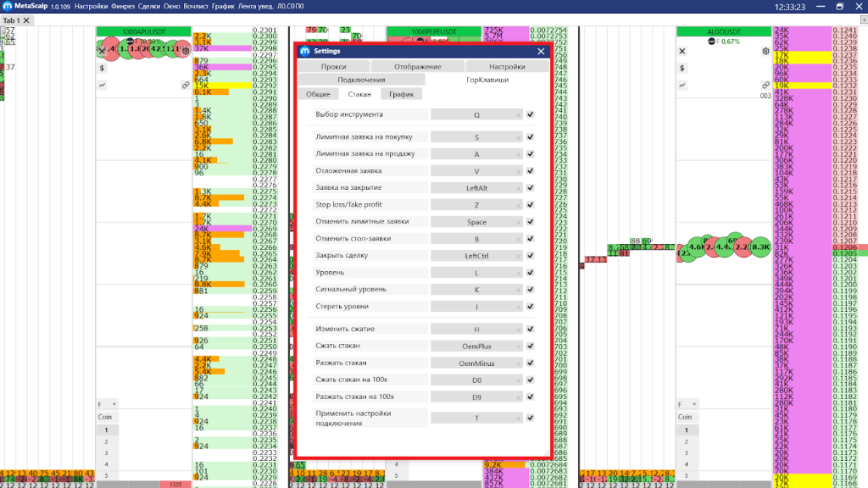Clear the hotkey for Выбор инструмента
Viewport: 868px width, 488px height.
519,114
